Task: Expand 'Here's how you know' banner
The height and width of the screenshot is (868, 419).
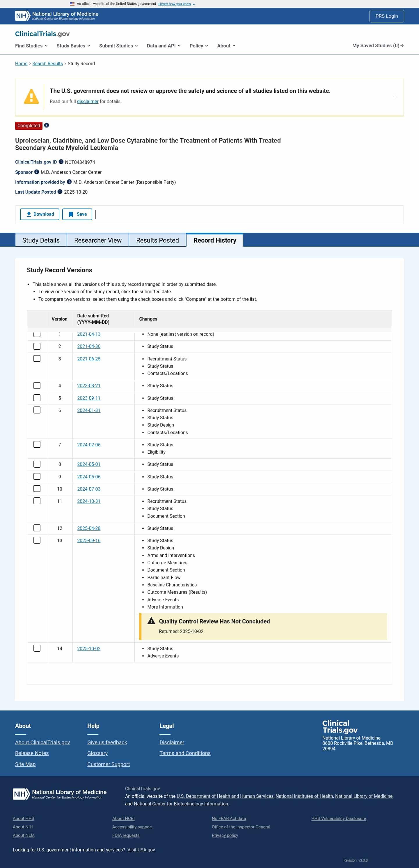Action: 176,4
